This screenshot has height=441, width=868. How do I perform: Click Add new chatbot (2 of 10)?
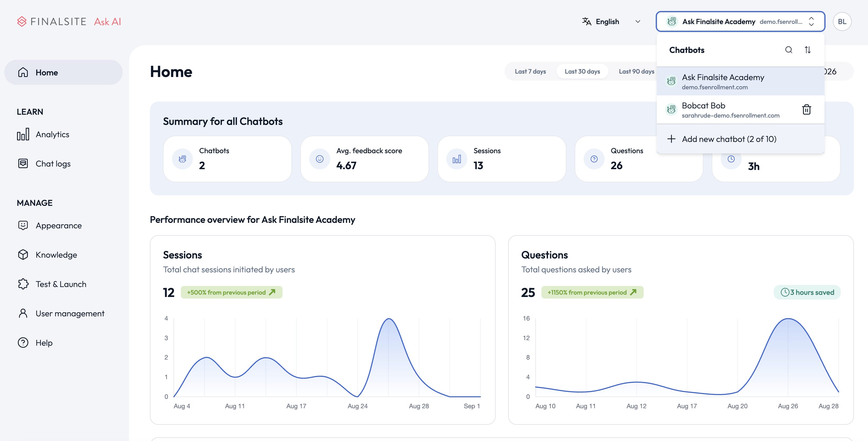coord(740,139)
